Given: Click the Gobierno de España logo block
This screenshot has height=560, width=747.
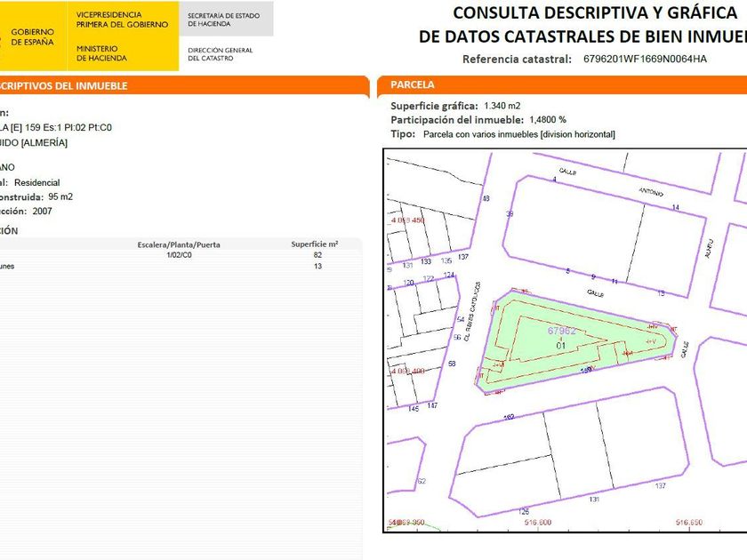Looking at the screenshot, I should (32, 36).
